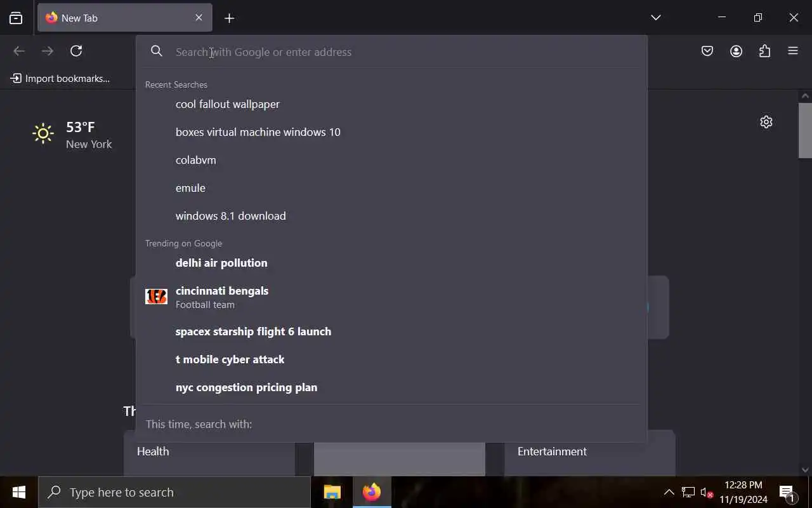
Task: Open the Health topic card
Action: [209, 453]
